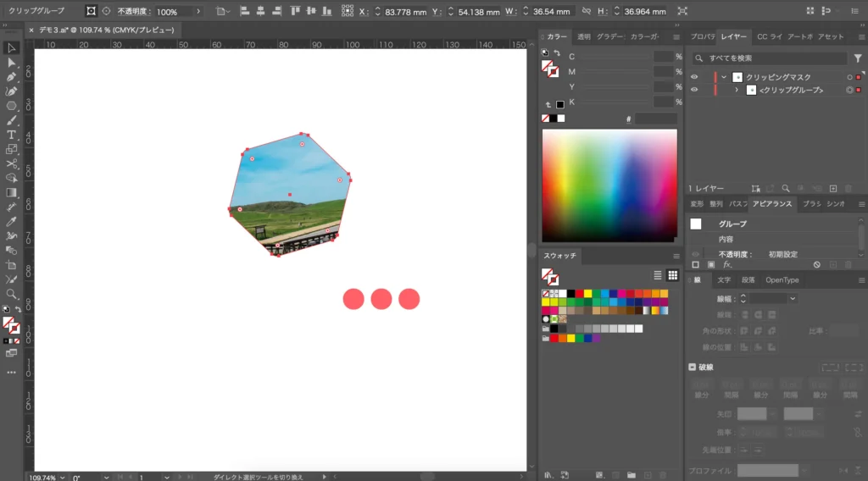Switch to the グラデーション panel tab
868x481 pixels.
pyautogui.click(x=609, y=37)
